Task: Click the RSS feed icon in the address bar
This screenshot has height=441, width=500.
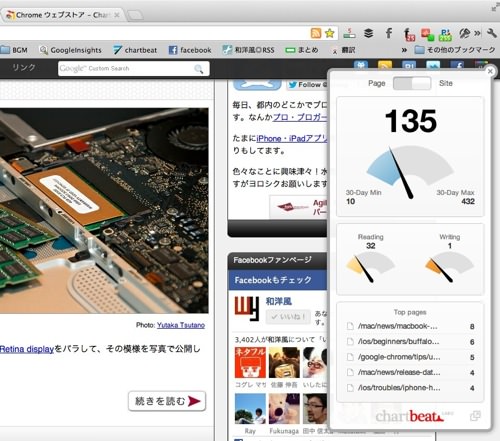Action: 316,33
